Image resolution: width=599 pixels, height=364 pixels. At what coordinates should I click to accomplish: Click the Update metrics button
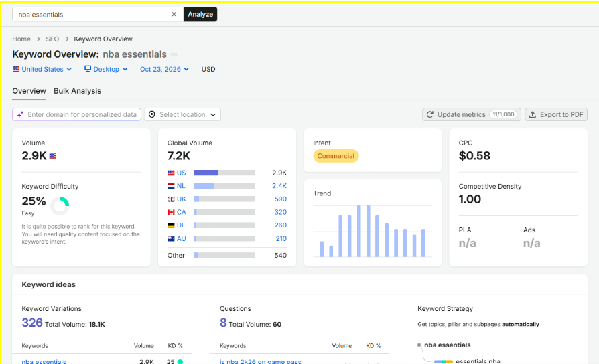(472, 114)
